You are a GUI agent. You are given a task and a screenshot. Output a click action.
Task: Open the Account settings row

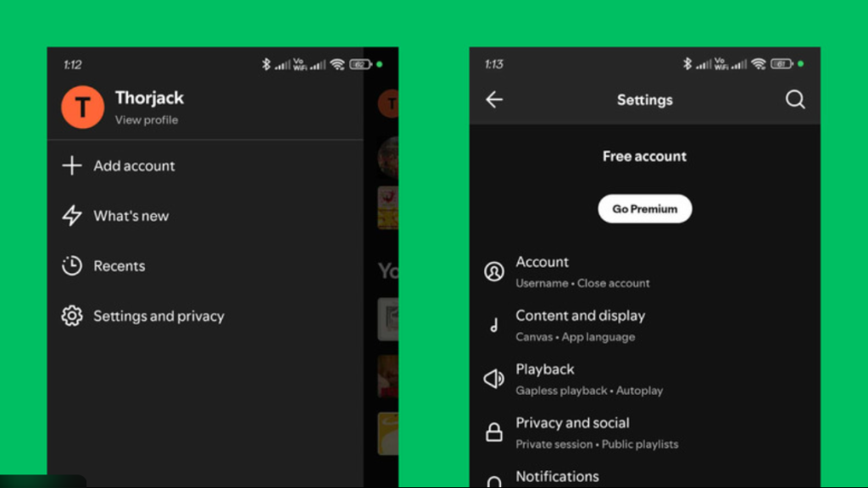(582, 272)
